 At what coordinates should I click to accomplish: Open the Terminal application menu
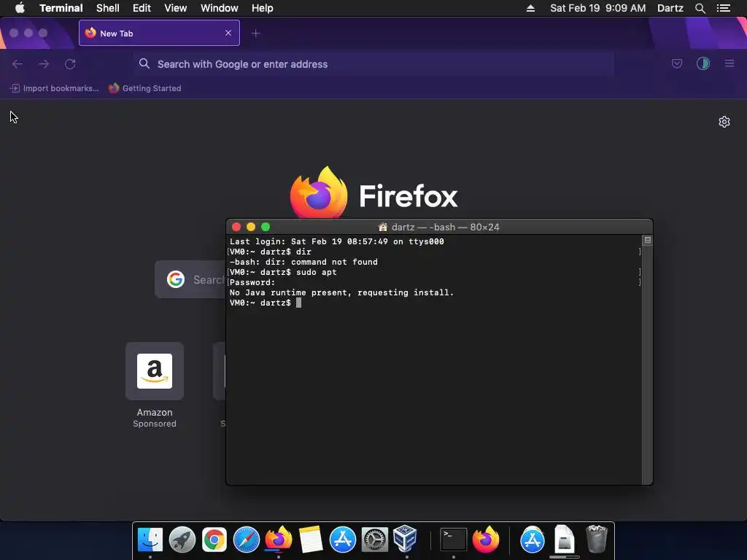pos(61,8)
